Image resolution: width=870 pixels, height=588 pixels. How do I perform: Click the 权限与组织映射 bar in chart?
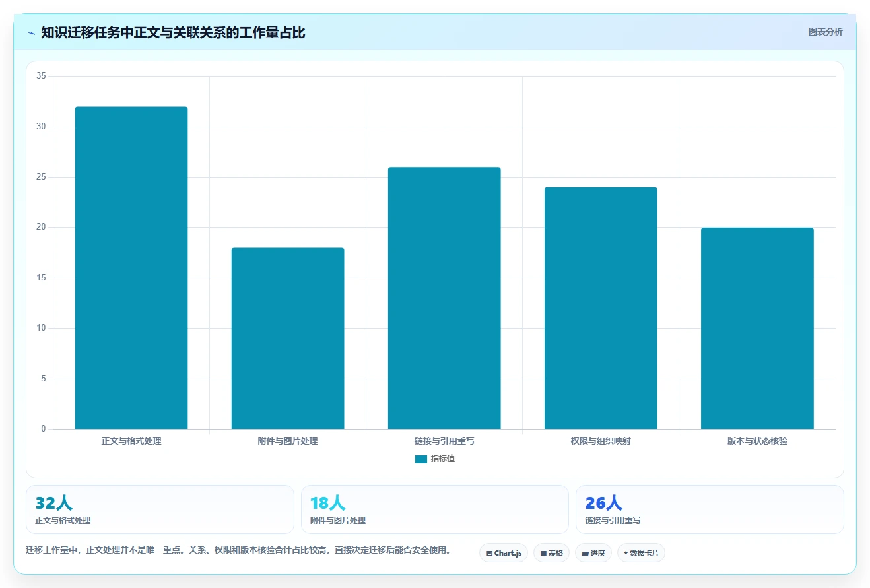(601, 308)
